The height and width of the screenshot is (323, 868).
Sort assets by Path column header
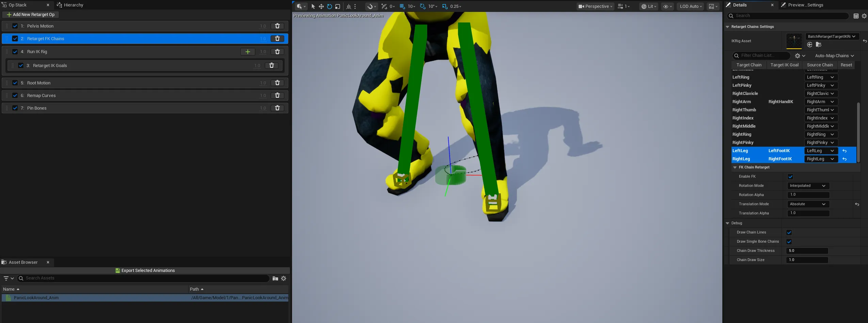pyautogui.click(x=238, y=289)
